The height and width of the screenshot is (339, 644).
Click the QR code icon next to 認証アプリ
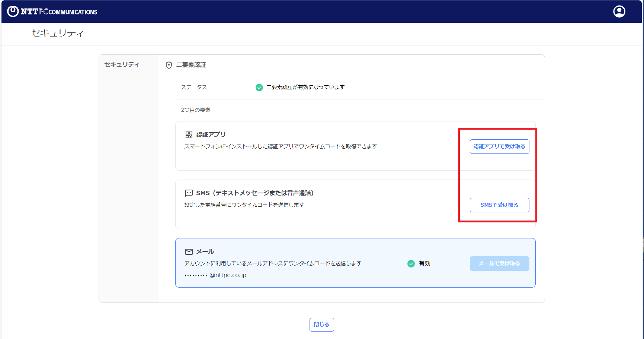click(x=189, y=134)
